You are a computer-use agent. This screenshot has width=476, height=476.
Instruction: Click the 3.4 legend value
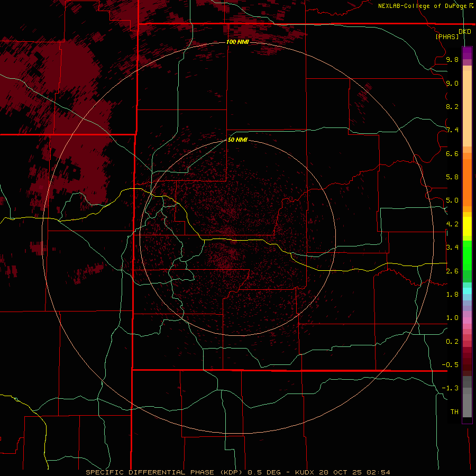452,248
